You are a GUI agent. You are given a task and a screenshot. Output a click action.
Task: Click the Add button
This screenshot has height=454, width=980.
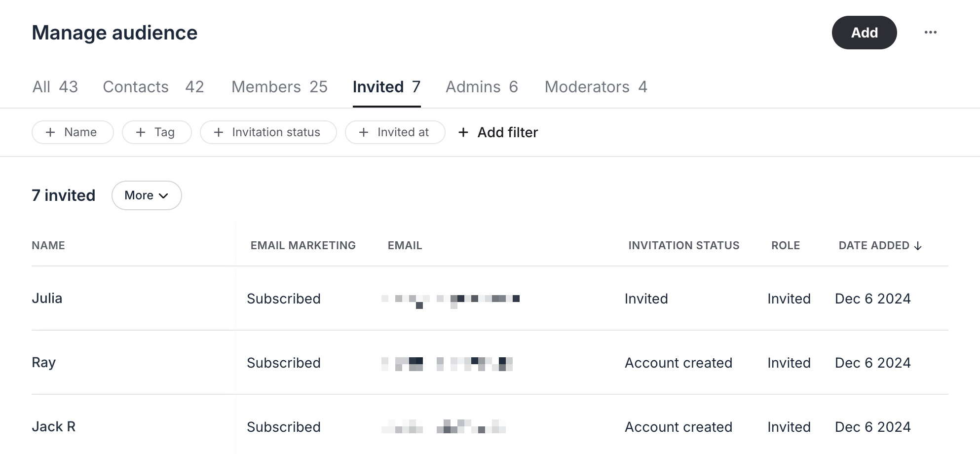(x=864, y=32)
